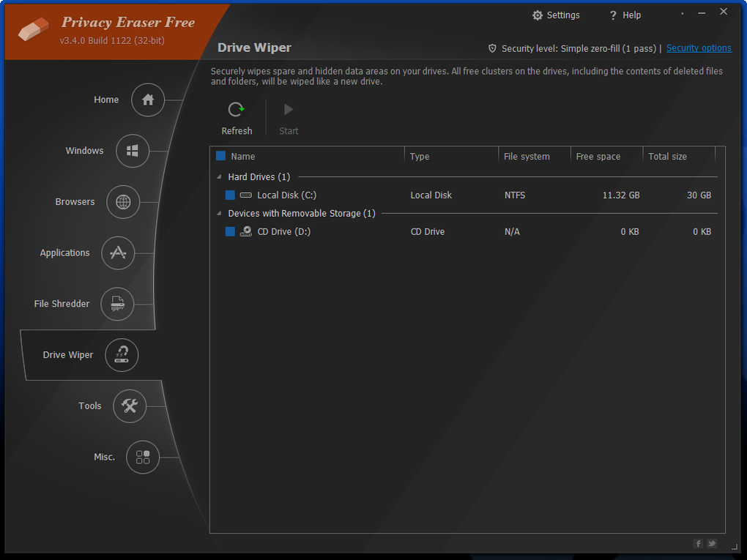747x560 pixels.
Task: Click the Settings text button
Action: [x=563, y=15]
